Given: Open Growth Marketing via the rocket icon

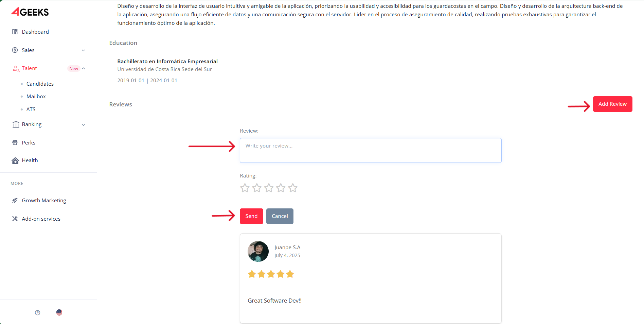Looking at the screenshot, I should pos(15,200).
